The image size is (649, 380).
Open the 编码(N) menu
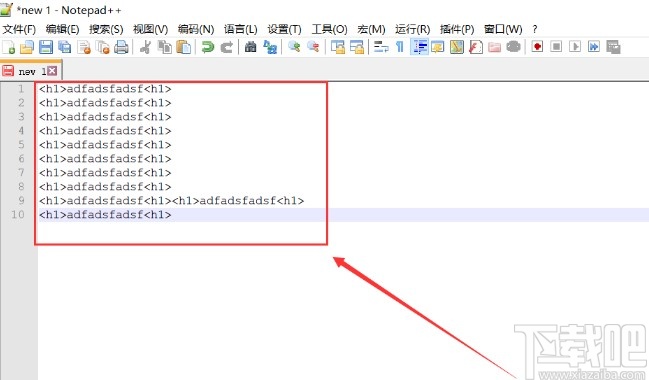(196, 29)
